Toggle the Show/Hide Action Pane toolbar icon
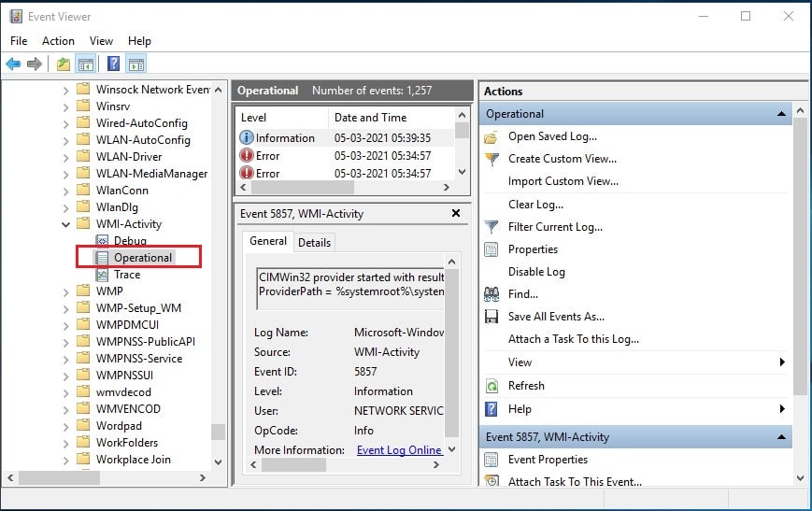Image resolution: width=812 pixels, height=511 pixels. [x=136, y=64]
